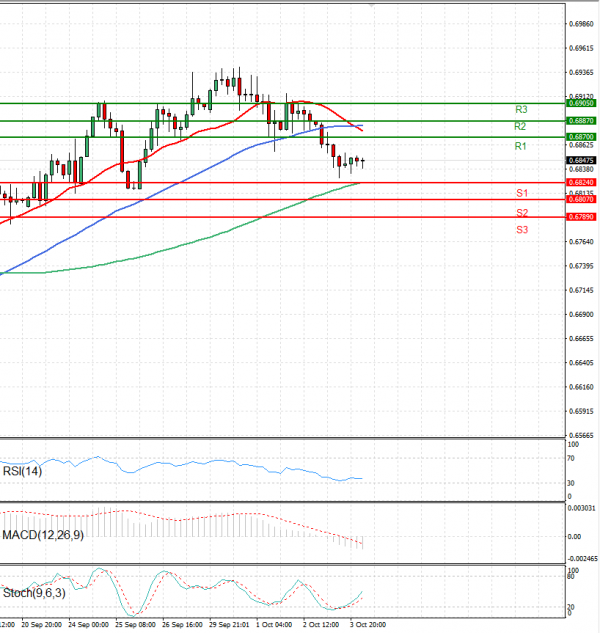Viewport: 600px width, 633px height.
Task: Click the 1 Oct 04:00 time label
Action: pyautogui.click(x=274, y=625)
